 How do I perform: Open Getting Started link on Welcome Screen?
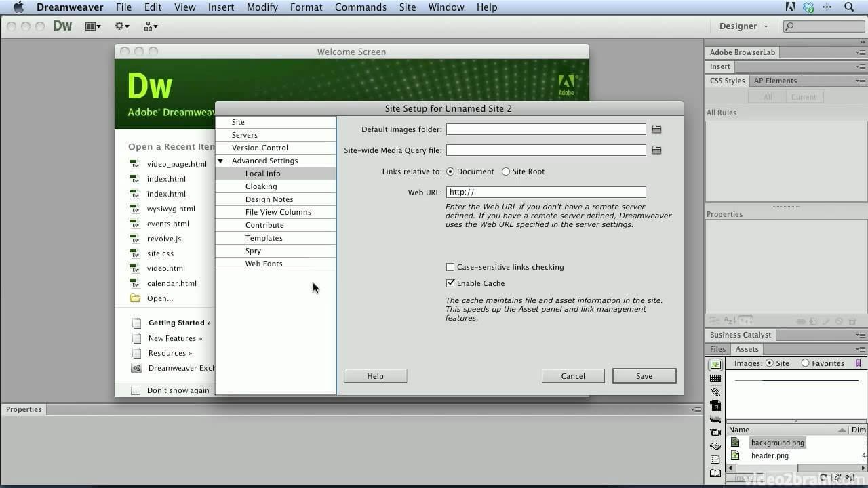[x=180, y=323]
